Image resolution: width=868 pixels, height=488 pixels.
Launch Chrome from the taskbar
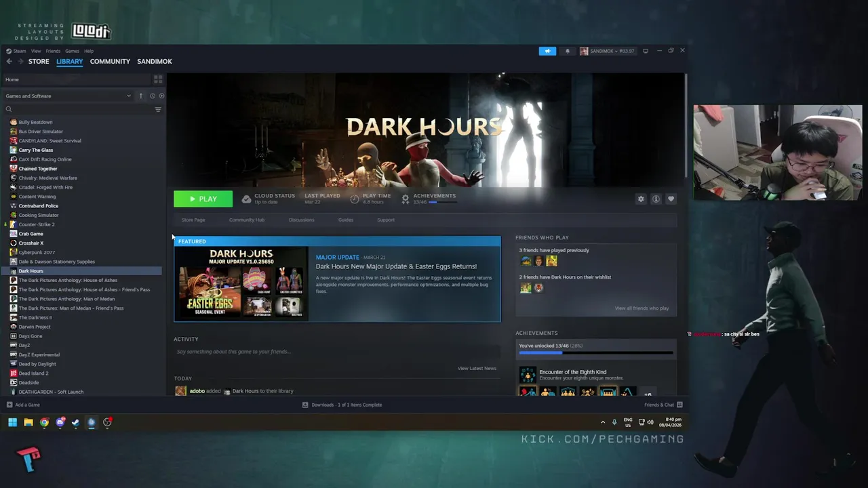click(44, 422)
